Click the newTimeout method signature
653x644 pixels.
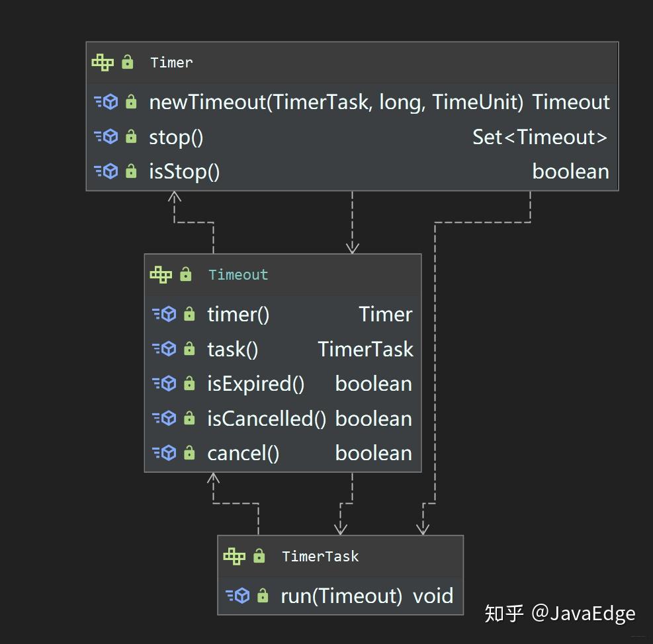pos(336,102)
